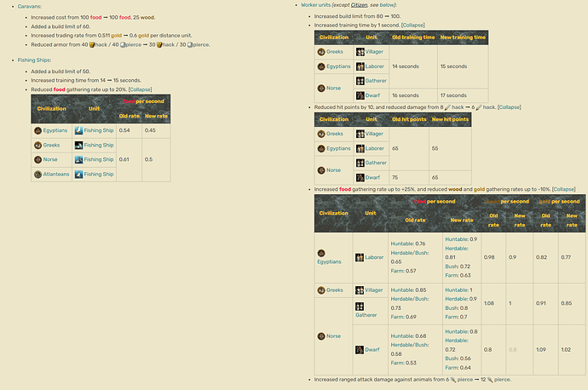Click Norse civilization icon in gathering rates table
588x390 pixels.
(x=320, y=336)
